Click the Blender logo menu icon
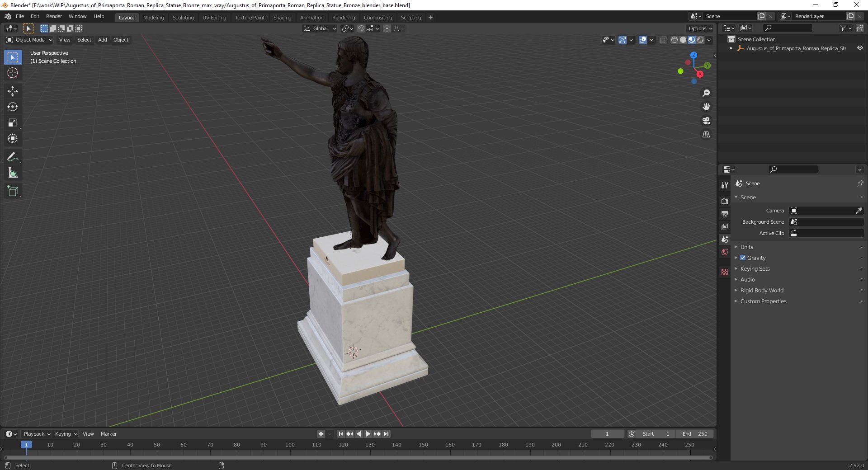868x470 pixels. [x=8, y=16]
